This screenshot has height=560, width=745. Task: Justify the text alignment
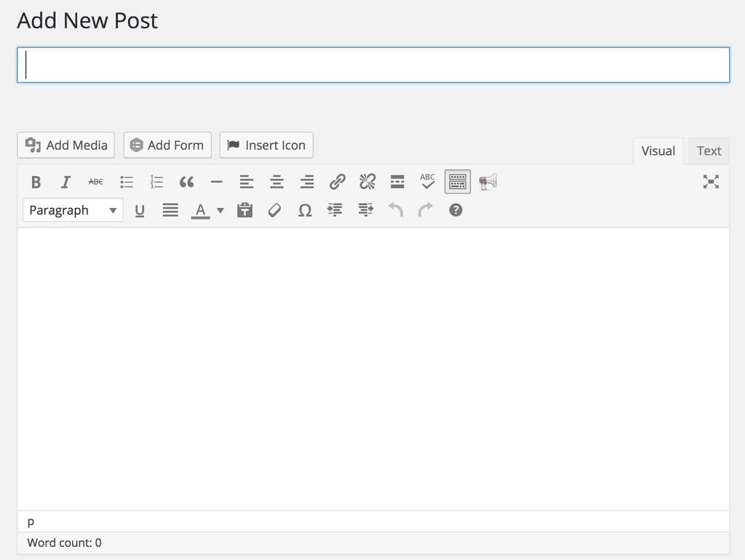click(170, 210)
